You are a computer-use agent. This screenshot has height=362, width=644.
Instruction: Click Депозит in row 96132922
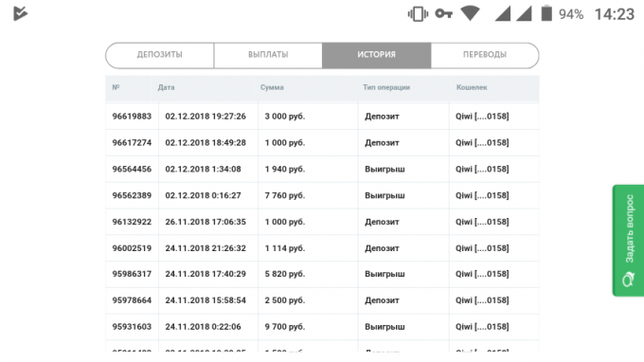point(382,223)
